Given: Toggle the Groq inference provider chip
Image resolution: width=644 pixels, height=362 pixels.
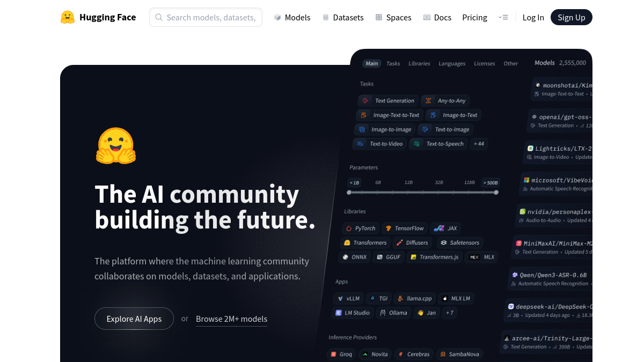Looking at the screenshot, I should click(342, 354).
